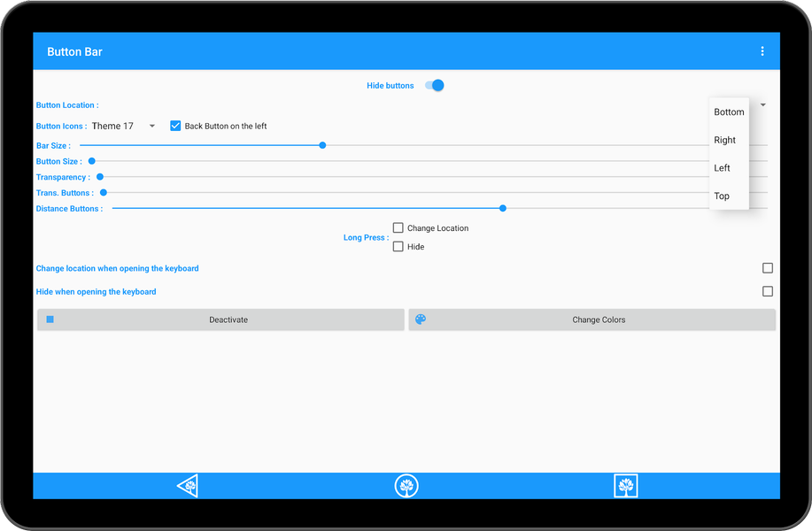Tap the triangle Back button in bottom bar

click(188, 486)
